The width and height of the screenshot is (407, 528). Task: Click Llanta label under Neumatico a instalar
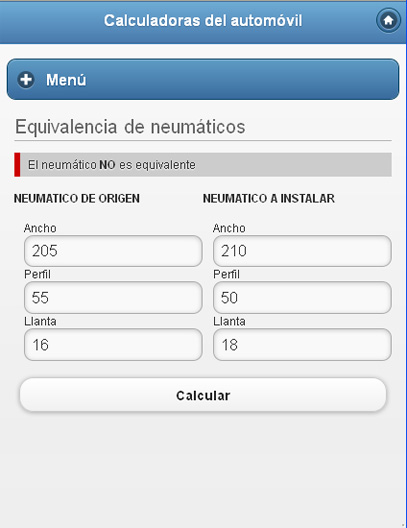click(x=229, y=321)
